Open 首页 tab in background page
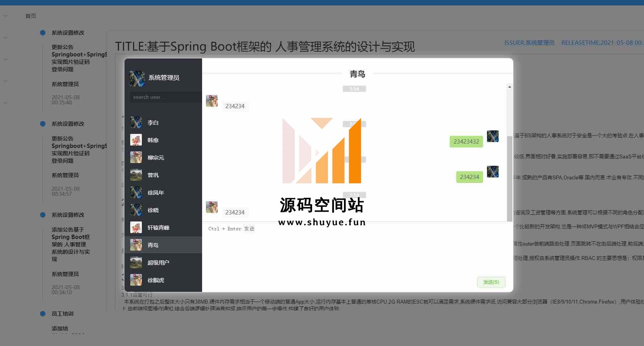The height and width of the screenshot is (346, 644). [31, 16]
